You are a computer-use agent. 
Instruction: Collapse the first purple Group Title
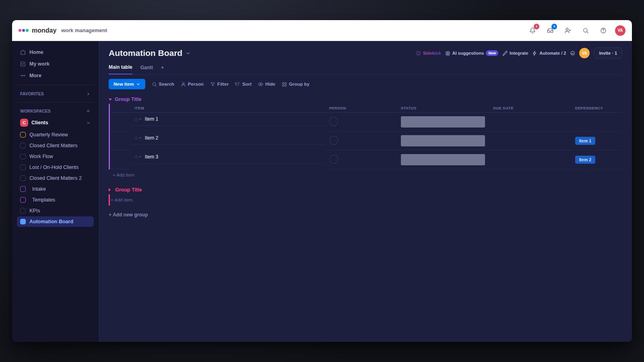[x=110, y=99]
